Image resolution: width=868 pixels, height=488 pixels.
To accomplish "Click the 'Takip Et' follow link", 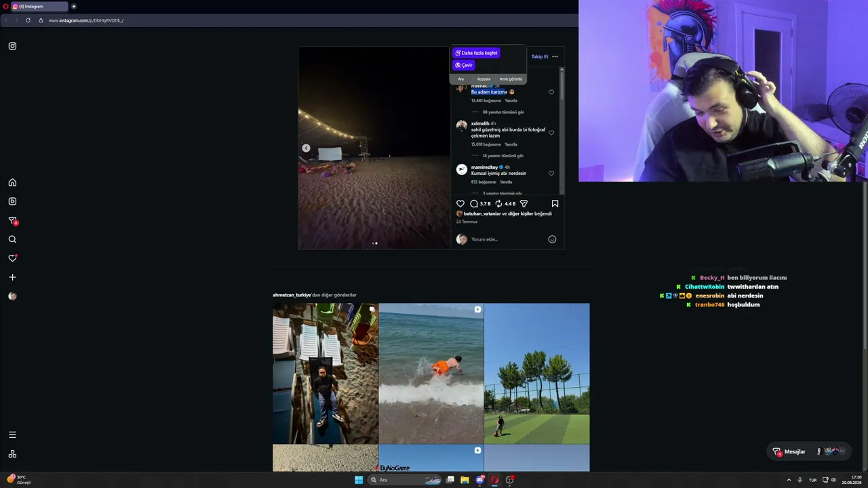I will click(540, 57).
